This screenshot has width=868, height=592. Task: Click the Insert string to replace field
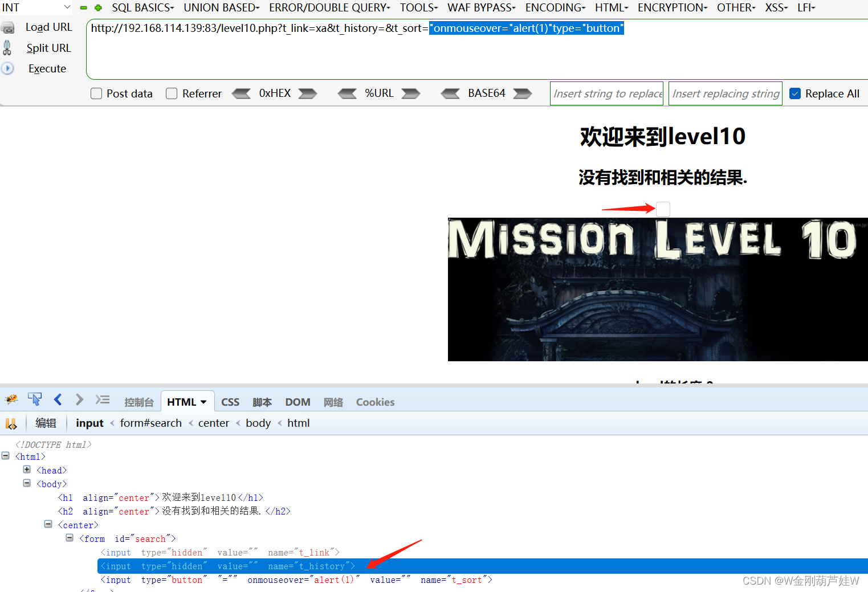(606, 93)
